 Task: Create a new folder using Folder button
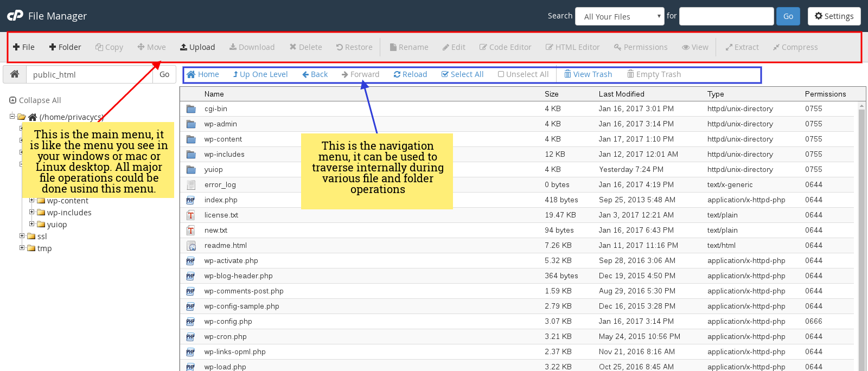point(65,47)
